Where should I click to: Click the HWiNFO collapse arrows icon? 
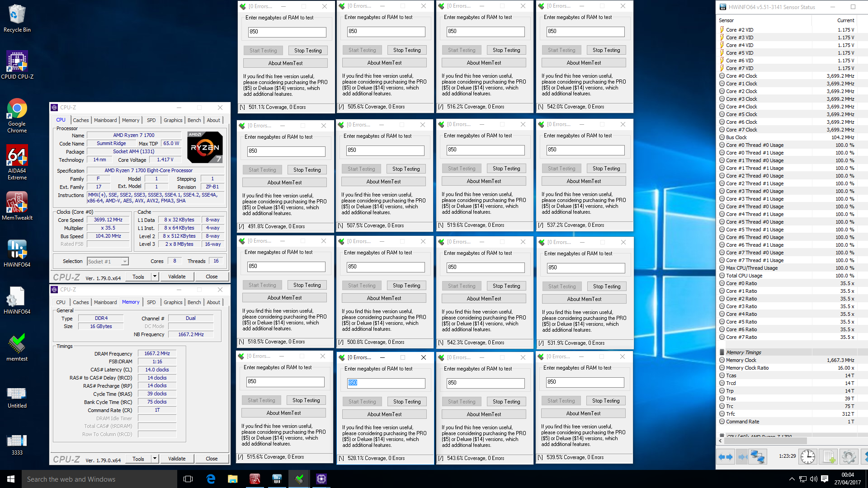click(x=742, y=457)
